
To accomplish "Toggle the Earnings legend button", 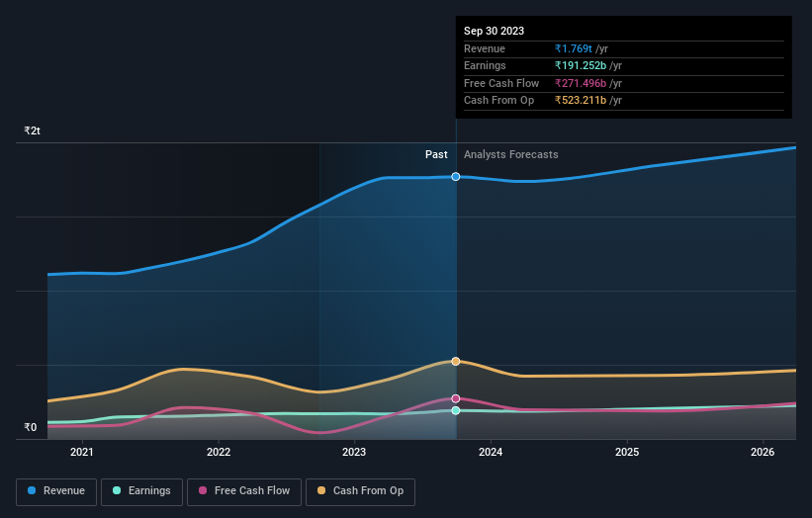I will [x=141, y=491].
